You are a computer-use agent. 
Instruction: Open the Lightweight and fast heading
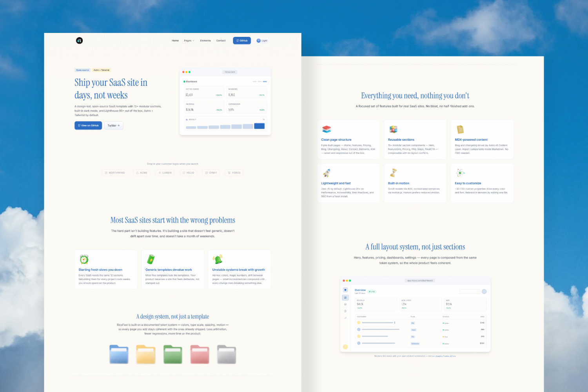tap(336, 183)
